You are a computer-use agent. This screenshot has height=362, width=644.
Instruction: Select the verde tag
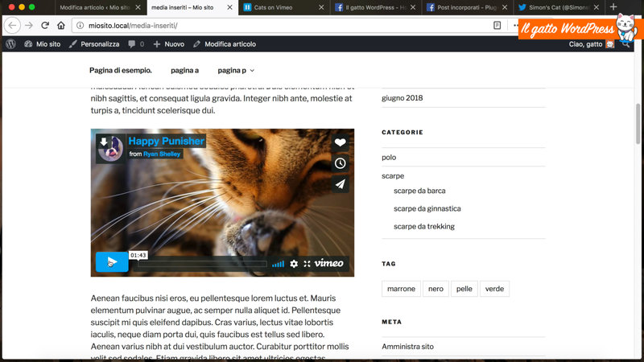pyautogui.click(x=494, y=289)
